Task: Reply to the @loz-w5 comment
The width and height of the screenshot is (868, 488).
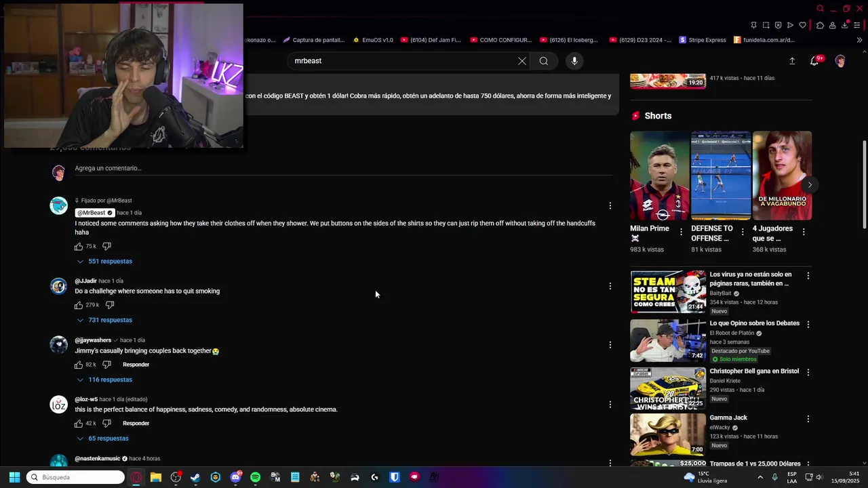Action: (x=136, y=424)
